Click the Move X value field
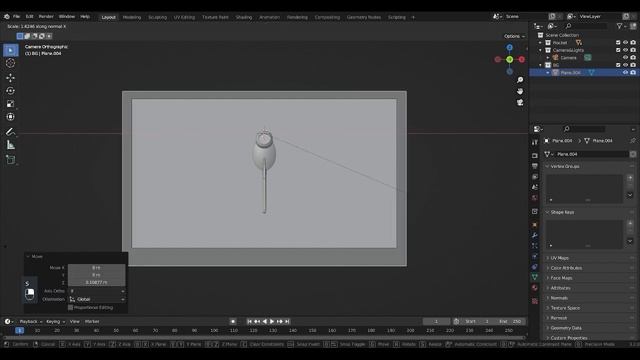The height and width of the screenshot is (360, 640). tap(97, 268)
